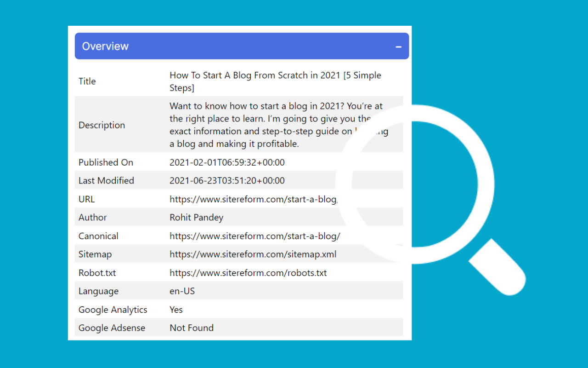Click the Published On timestamp
The image size is (588, 368).
pyautogui.click(x=227, y=162)
